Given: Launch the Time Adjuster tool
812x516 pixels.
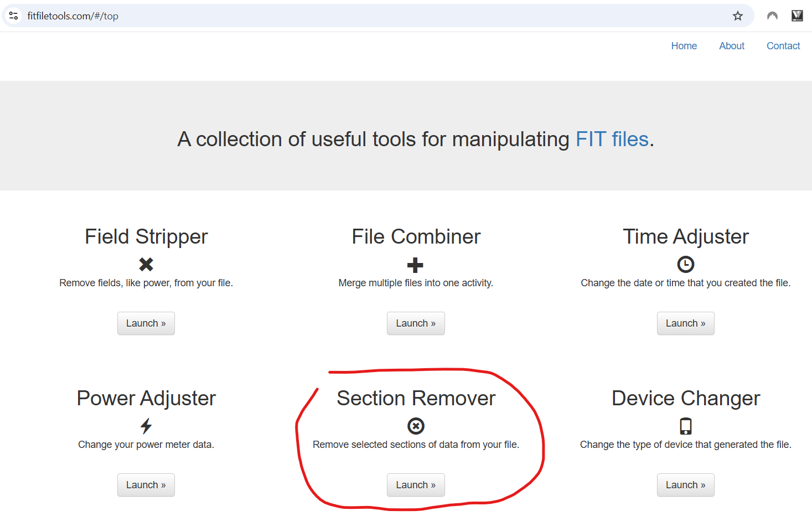Looking at the screenshot, I should [x=686, y=323].
